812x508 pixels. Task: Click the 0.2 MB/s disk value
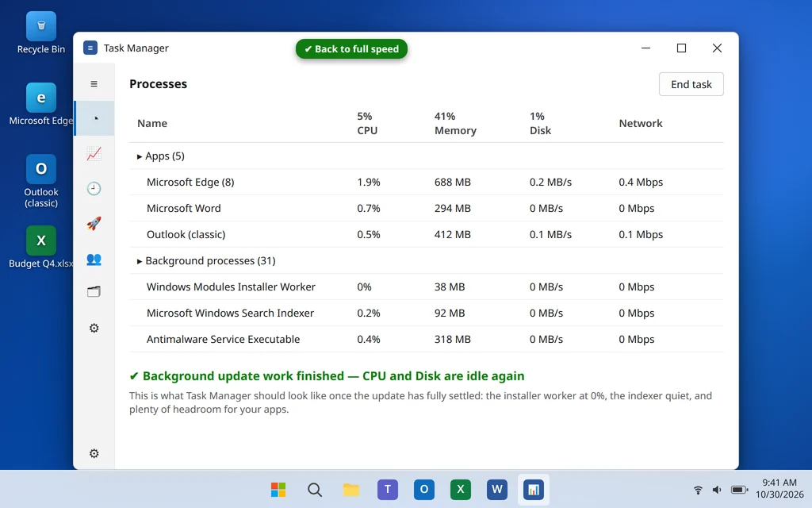[x=550, y=182]
